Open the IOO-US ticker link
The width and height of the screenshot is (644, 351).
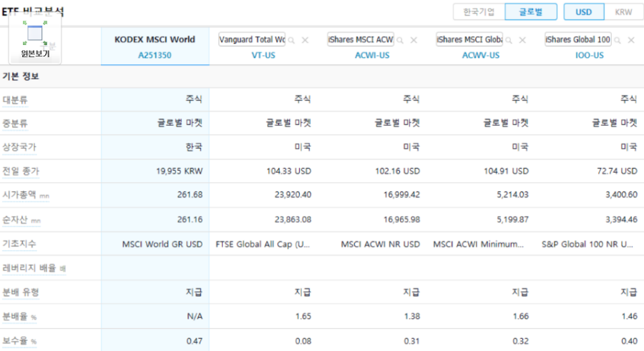590,55
